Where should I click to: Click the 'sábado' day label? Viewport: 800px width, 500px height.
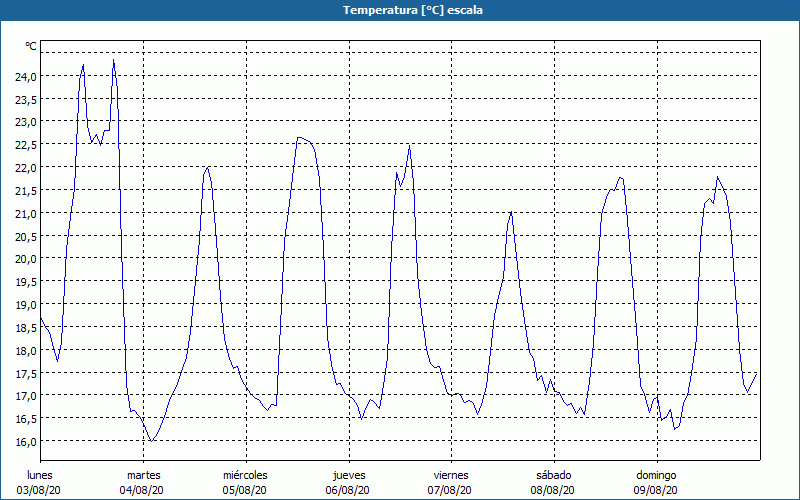pos(554,475)
